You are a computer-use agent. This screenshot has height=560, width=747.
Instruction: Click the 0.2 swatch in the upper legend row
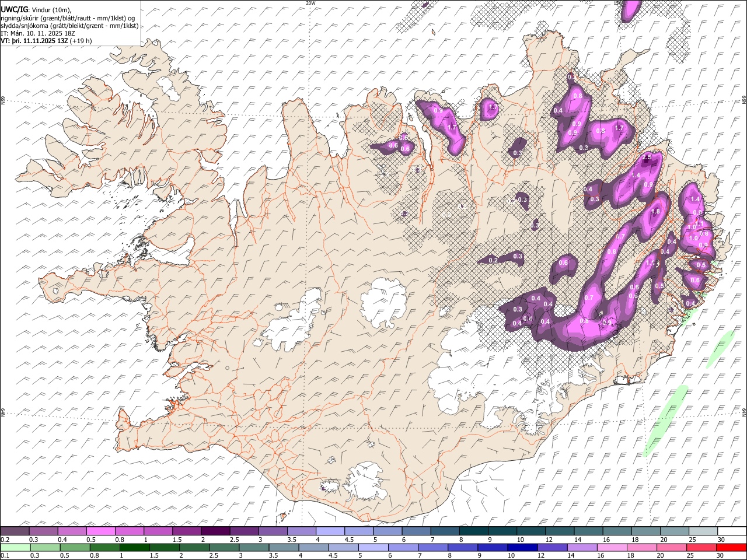tap(15, 531)
